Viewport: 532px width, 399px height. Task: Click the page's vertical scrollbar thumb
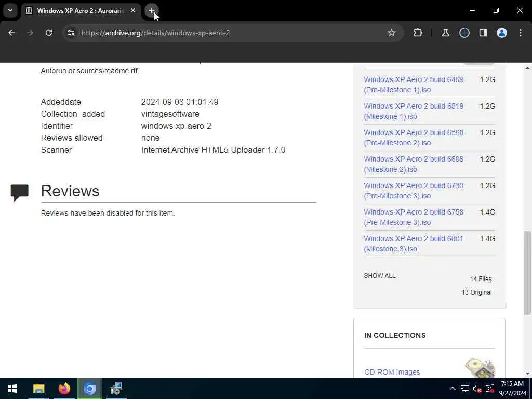click(527, 273)
